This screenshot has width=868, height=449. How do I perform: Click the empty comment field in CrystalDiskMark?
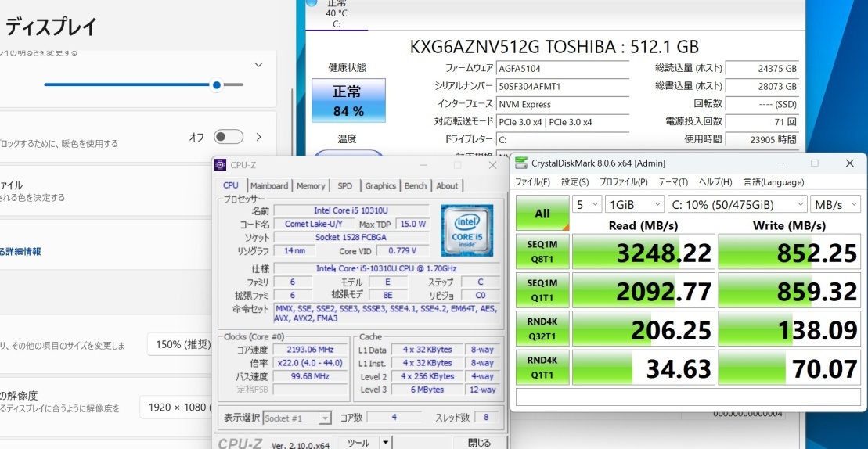click(x=688, y=397)
